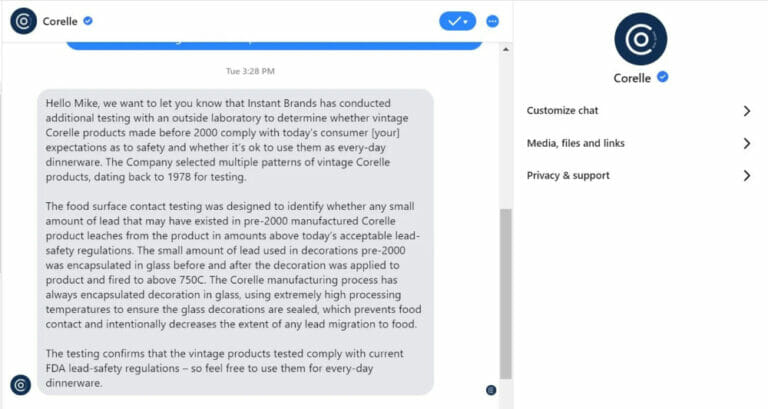
Task: Click the scrollbar up arrow
Action: (x=505, y=46)
